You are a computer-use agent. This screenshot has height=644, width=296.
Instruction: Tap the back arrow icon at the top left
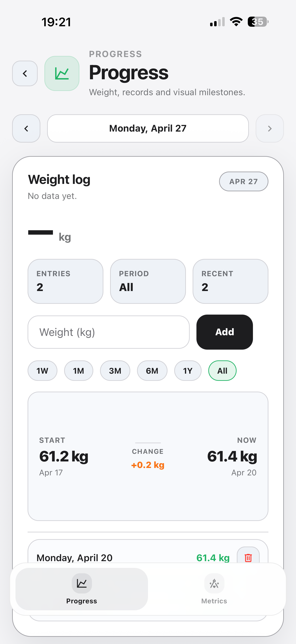(x=24, y=73)
